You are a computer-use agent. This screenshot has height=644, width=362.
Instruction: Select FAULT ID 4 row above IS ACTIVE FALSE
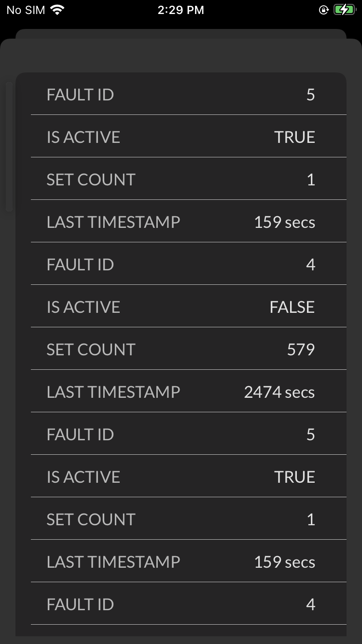tap(181, 265)
